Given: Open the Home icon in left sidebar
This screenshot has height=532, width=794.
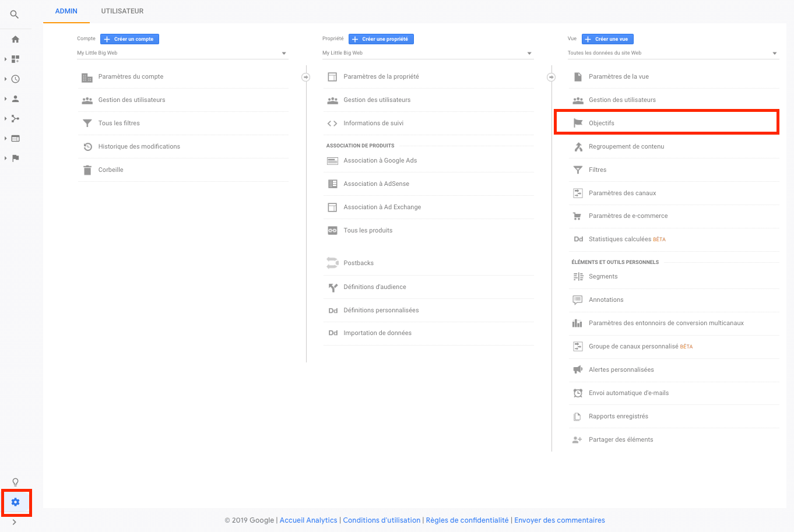Looking at the screenshot, I should click(16, 40).
